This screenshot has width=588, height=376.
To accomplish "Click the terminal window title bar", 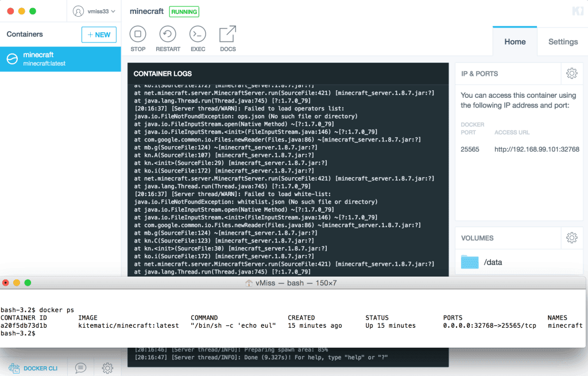I will pyautogui.click(x=292, y=283).
